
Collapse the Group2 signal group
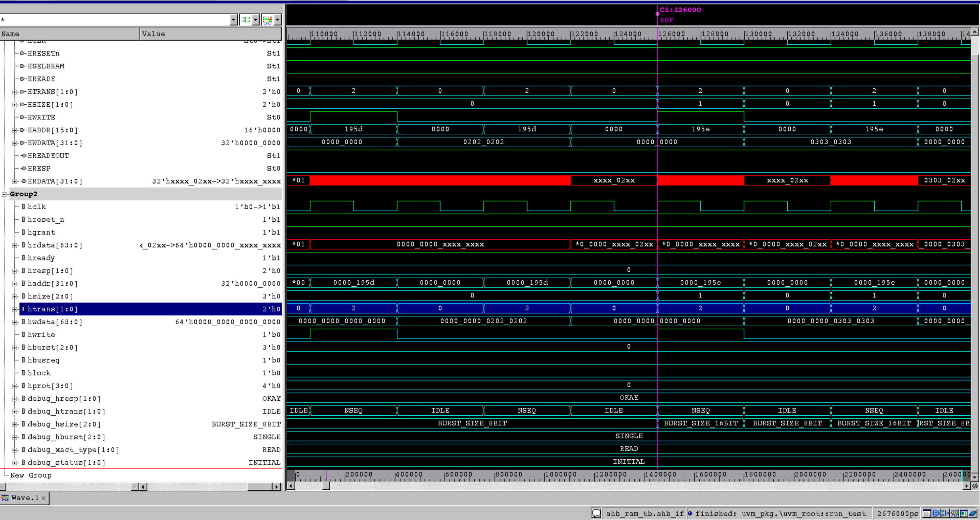[4, 194]
